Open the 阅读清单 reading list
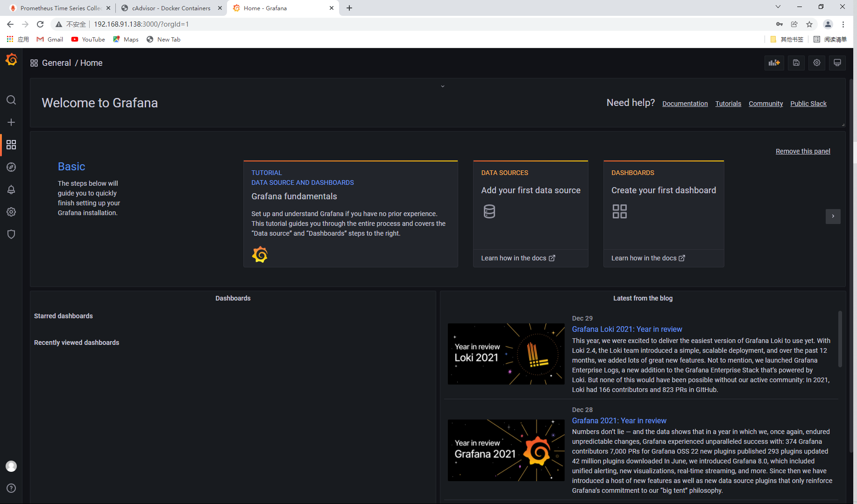 (x=830, y=39)
